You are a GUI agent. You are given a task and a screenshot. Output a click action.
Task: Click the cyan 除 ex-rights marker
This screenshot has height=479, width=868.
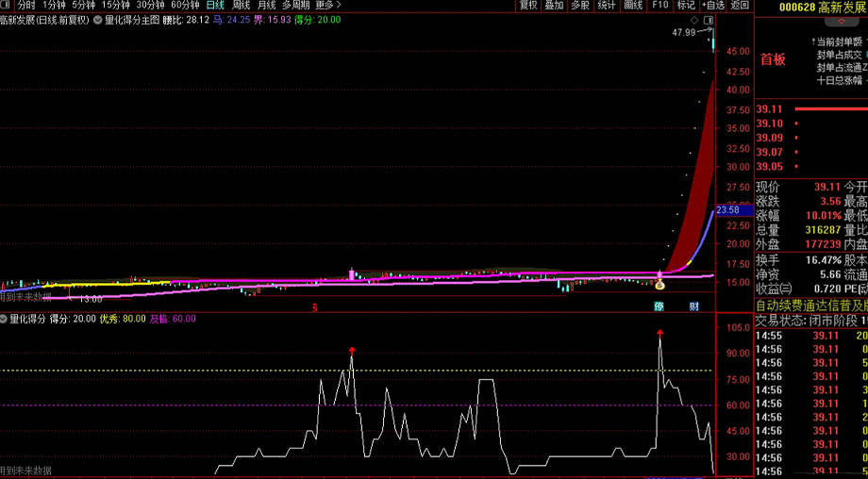[x=659, y=306]
